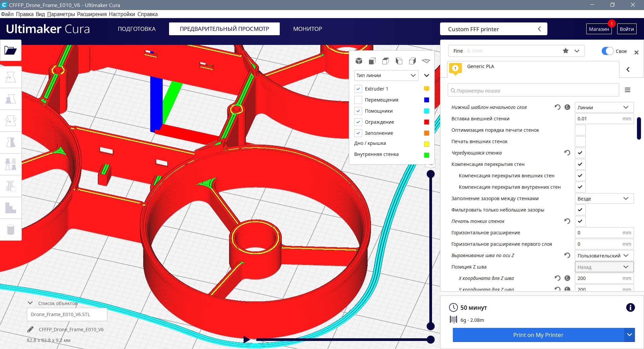Click the star icon in profile selector
The width and height of the screenshot is (644, 349).
pyautogui.click(x=566, y=51)
